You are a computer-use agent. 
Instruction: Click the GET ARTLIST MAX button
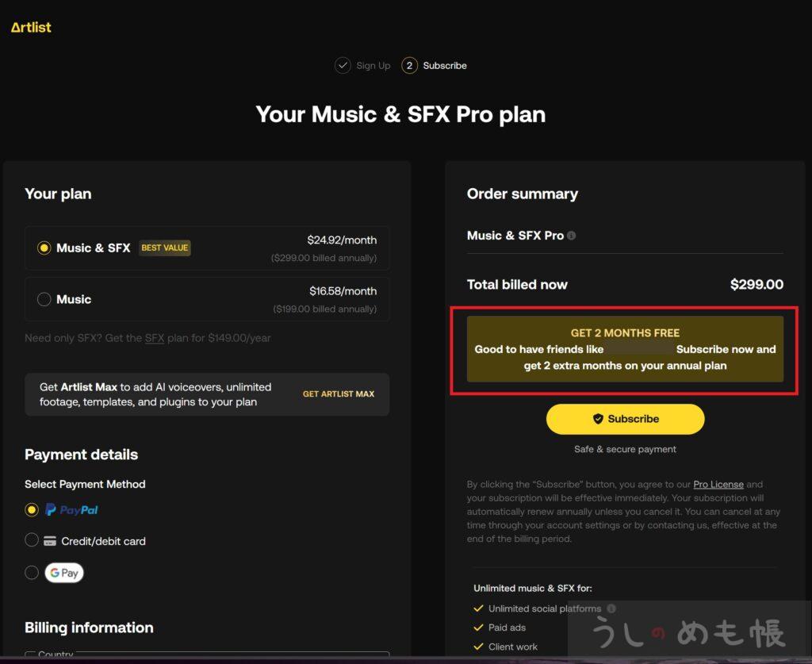339,394
